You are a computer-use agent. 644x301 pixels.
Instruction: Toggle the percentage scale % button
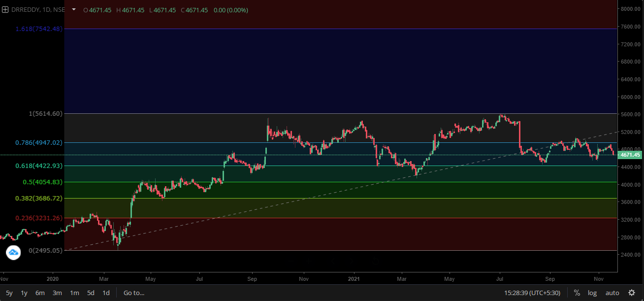click(577, 293)
